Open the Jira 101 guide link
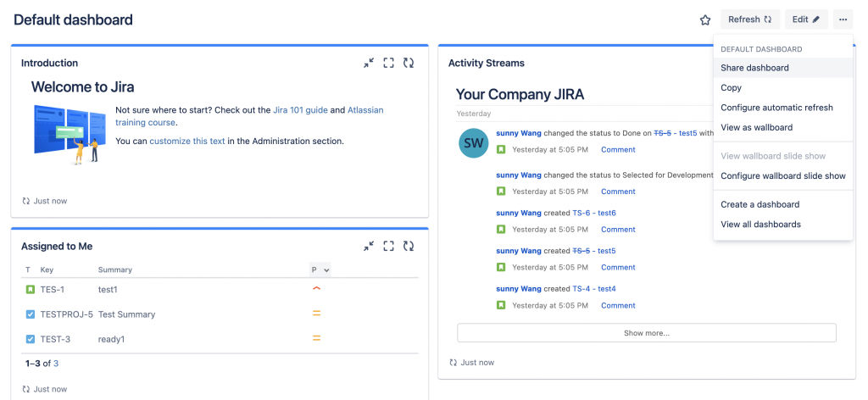The width and height of the screenshot is (868, 400). click(x=301, y=110)
